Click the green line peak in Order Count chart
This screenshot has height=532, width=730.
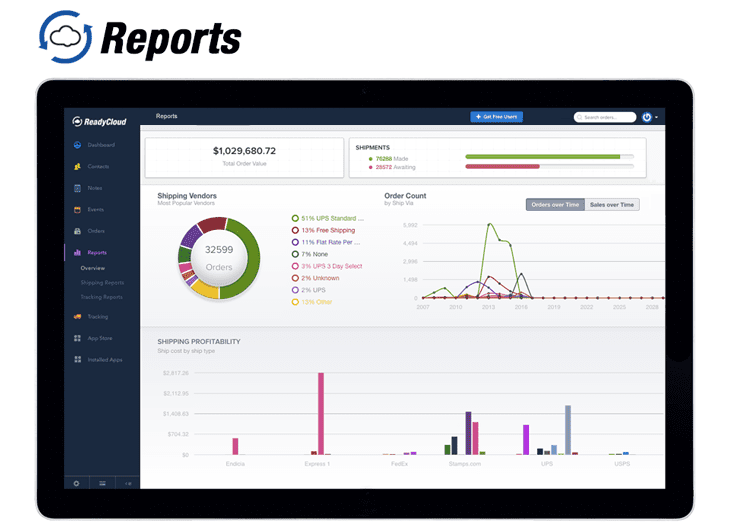click(489, 224)
